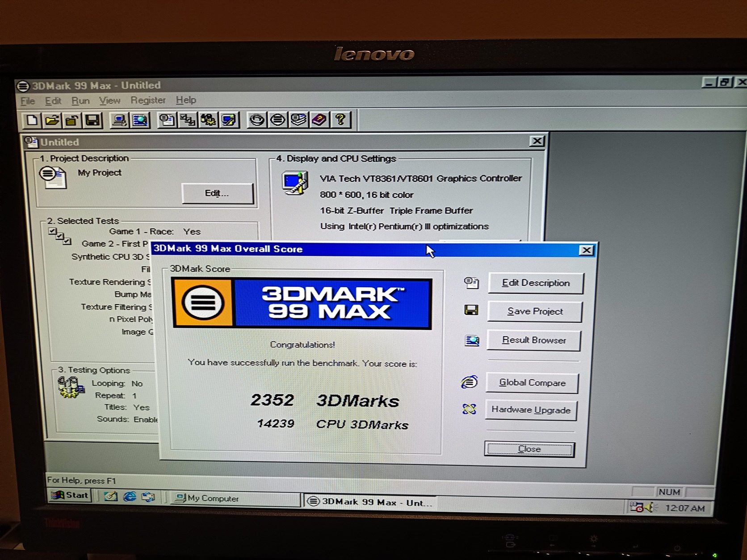The width and height of the screenshot is (747, 560).
Task: Click Close in the Overall Score dialog
Action: (x=529, y=449)
